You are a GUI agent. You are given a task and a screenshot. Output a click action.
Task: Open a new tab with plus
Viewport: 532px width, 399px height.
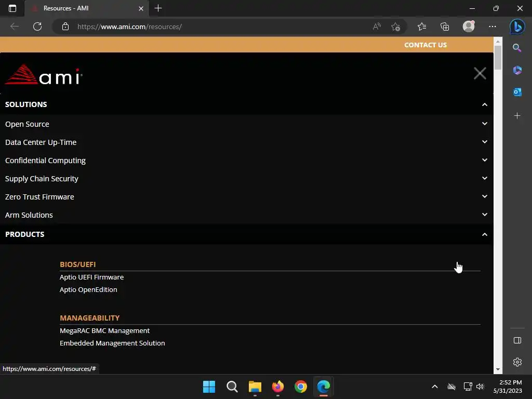tap(158, 8)
